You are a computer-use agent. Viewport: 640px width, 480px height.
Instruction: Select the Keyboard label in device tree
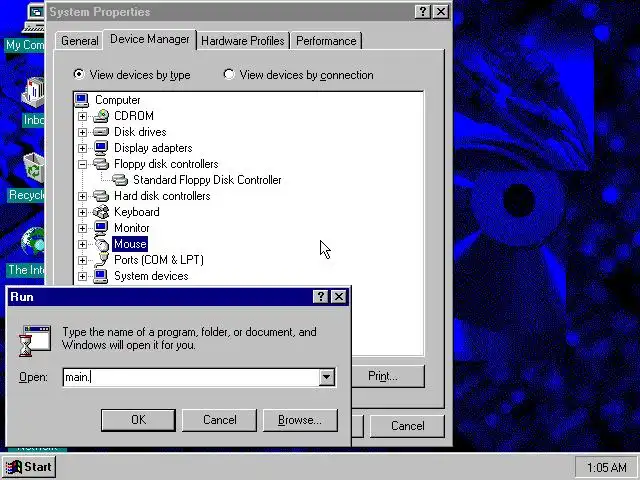pyautogui.click(x=137, y=212)
